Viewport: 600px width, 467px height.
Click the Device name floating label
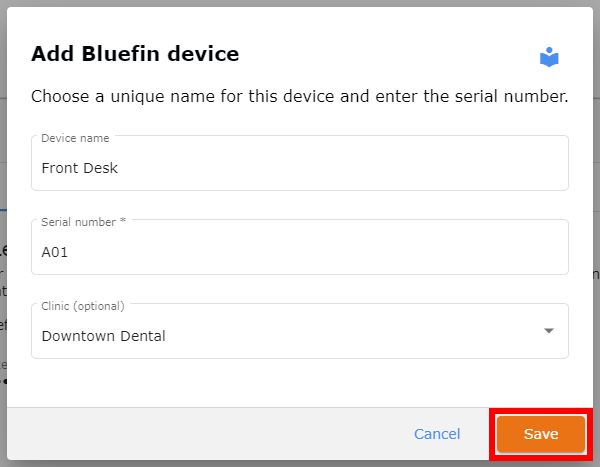click(x=75, y=138)
